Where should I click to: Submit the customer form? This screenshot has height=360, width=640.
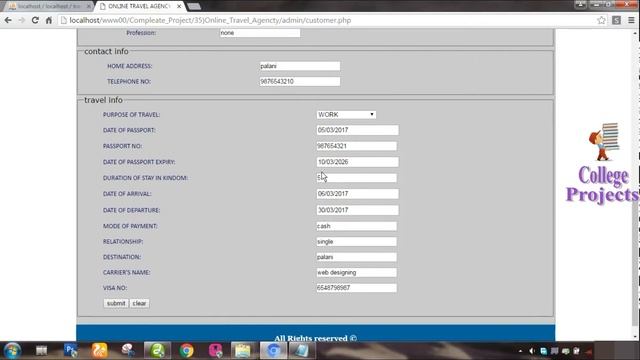116,303
